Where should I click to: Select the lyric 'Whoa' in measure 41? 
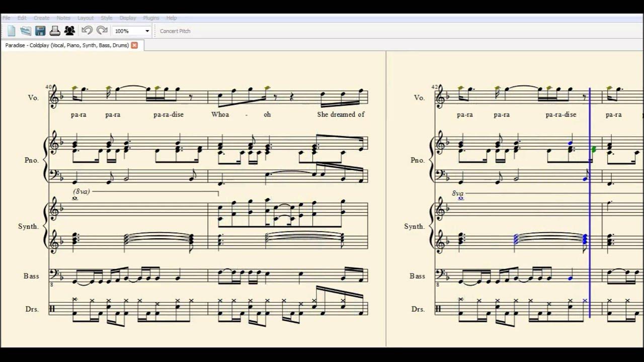[220, 115]
